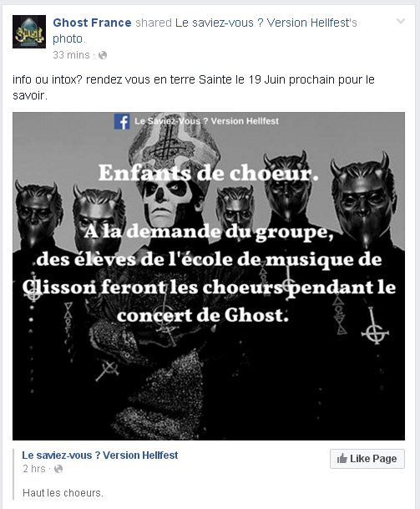Click the thumbs-up icon on Like Page
Image resolution: width=420 pixels, height=509 pixels.
click(x=342, y=458)
